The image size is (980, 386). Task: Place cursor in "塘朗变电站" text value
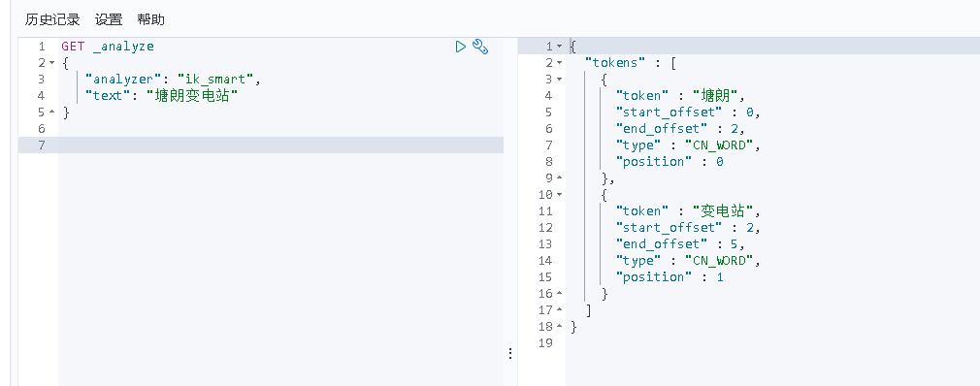(x=192, y=96)
